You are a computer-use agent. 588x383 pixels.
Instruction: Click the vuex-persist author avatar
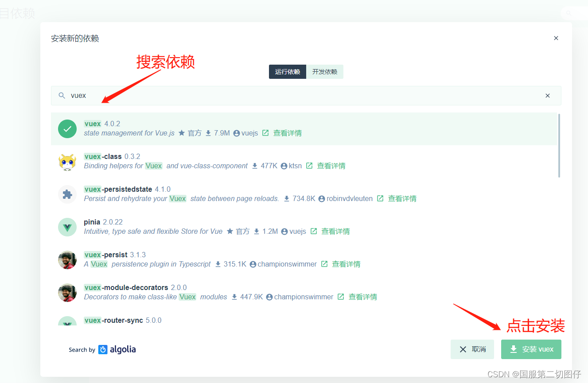(67, 260)
